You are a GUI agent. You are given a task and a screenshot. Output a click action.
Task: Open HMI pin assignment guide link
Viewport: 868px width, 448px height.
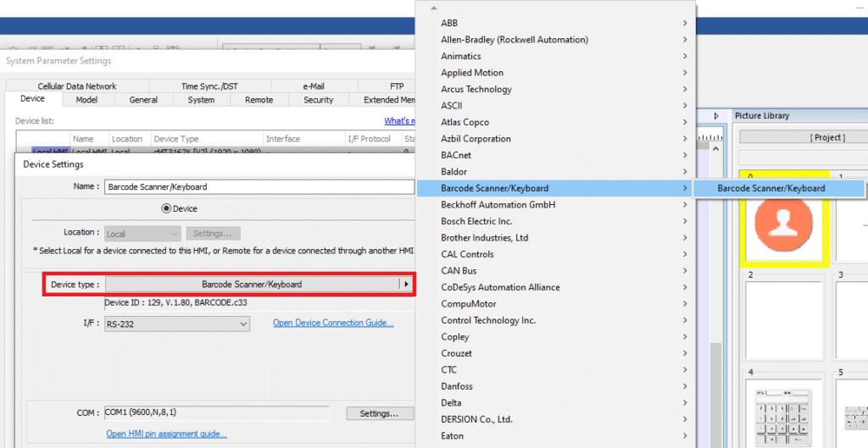pos(166,434)
